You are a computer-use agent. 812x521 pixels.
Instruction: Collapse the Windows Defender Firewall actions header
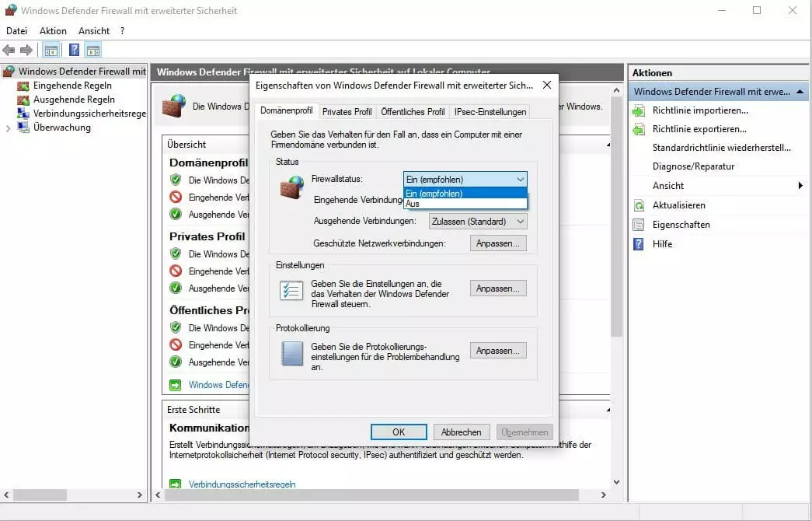[800, 92]
